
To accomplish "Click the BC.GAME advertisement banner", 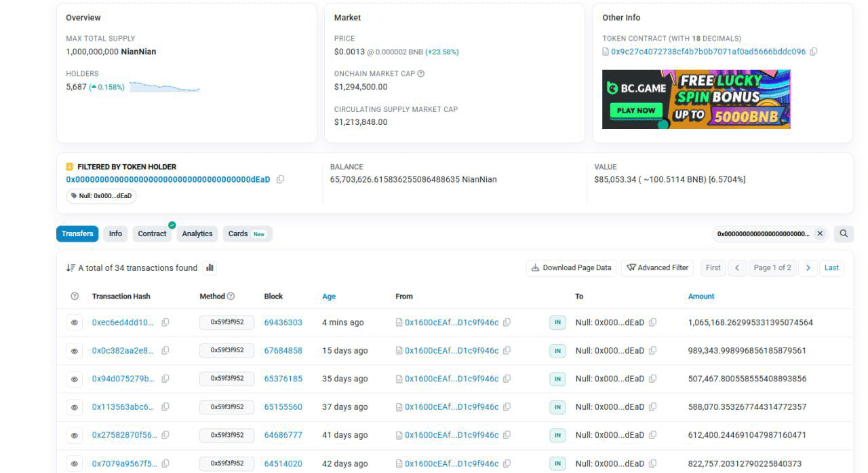I will [x=696, y=99].
